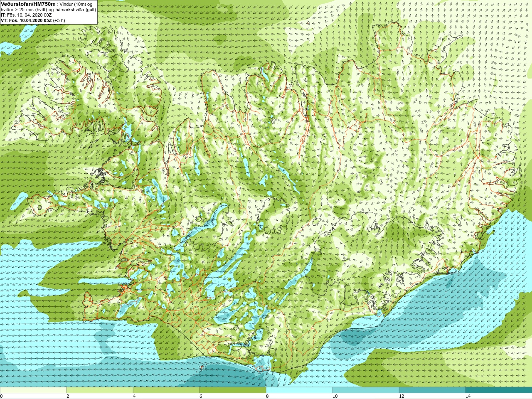The height and width of the screenshot is (399, 532).
Task: Click the '12' tick label on the scale
Action: click(401, 396)
